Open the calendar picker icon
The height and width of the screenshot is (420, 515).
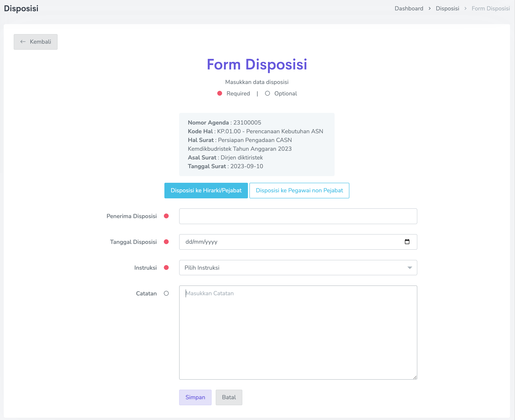407,242
